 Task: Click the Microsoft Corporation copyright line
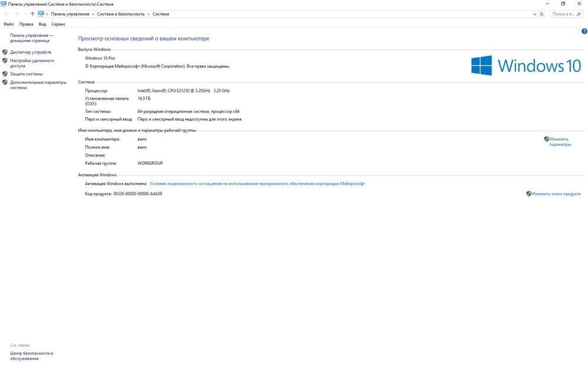pos(157,66)
